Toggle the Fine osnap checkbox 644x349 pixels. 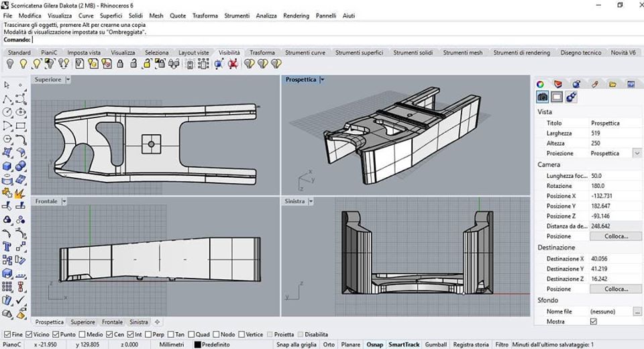point(7,334)
